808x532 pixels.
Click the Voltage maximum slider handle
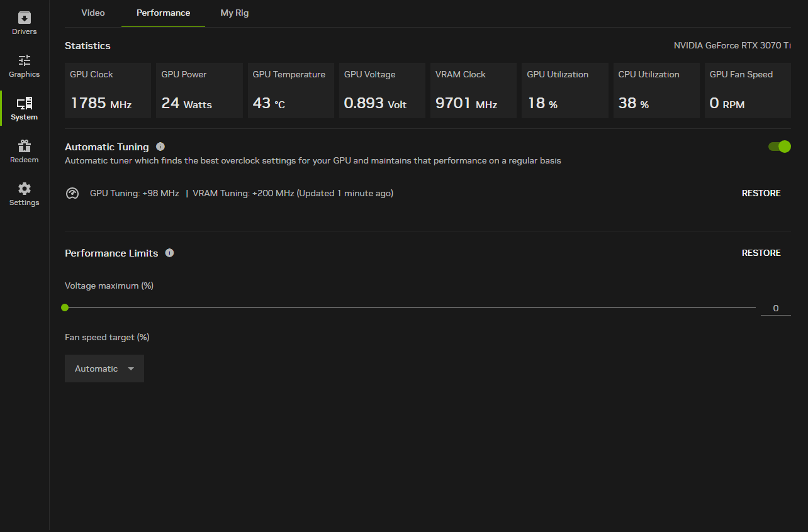65,308
